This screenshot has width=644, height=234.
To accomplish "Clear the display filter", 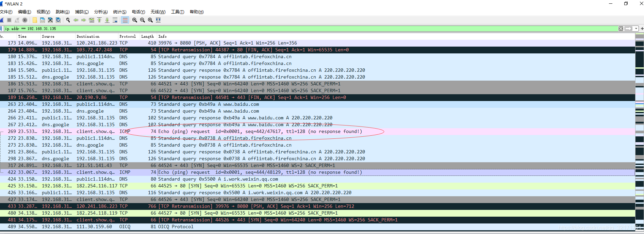I will coord(621,29).
